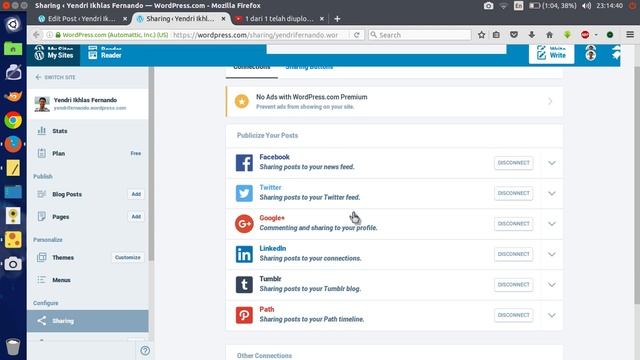Viewport: 640px width, 360px height.
Task: Click the Google+ logo icon
Action: pyautogui.click(x=244, y=224)
